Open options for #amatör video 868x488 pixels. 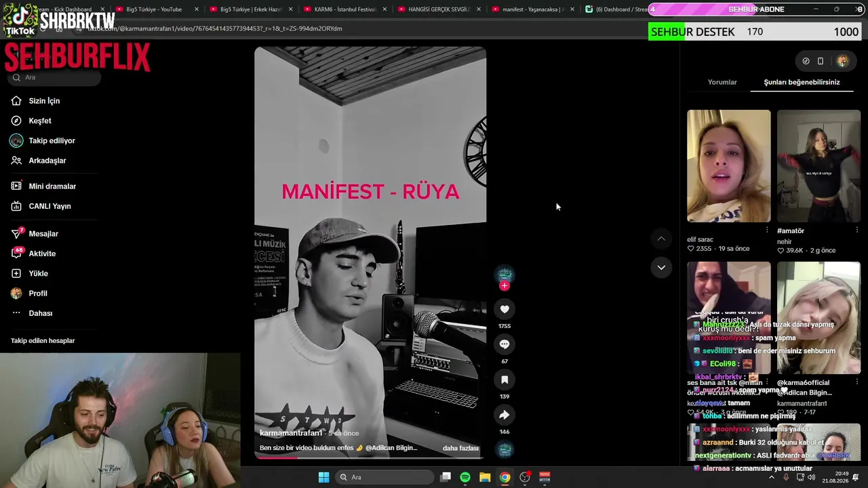(856, 230)
